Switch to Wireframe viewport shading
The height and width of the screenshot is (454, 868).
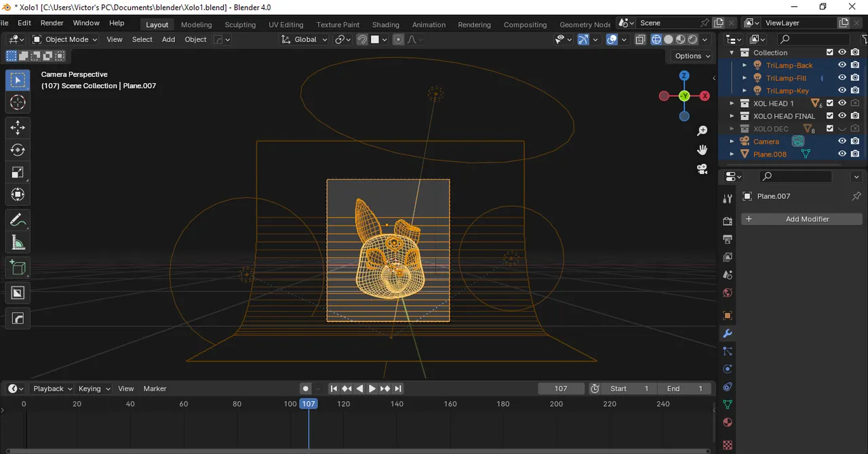pyautogui.click(x=656, y=39)
